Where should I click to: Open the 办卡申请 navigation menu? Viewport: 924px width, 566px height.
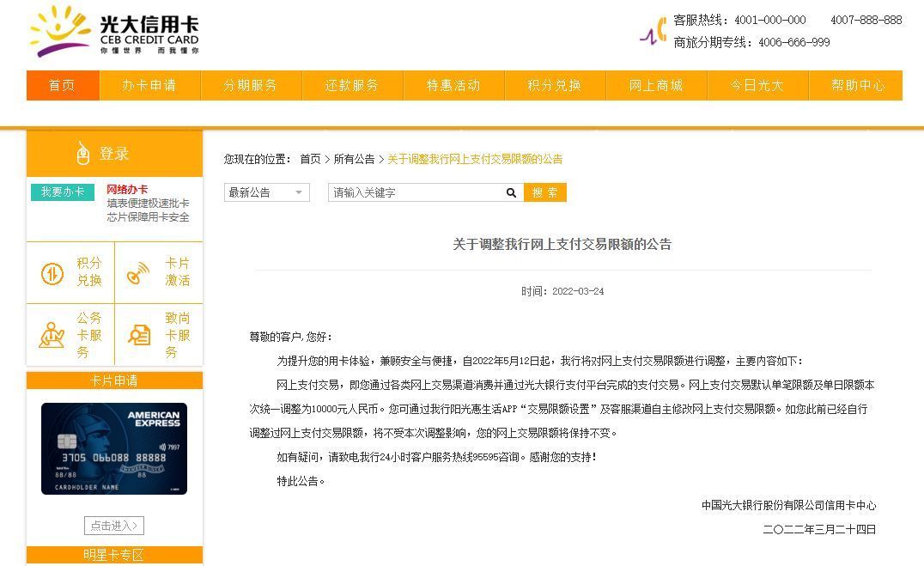coord(149,86)
